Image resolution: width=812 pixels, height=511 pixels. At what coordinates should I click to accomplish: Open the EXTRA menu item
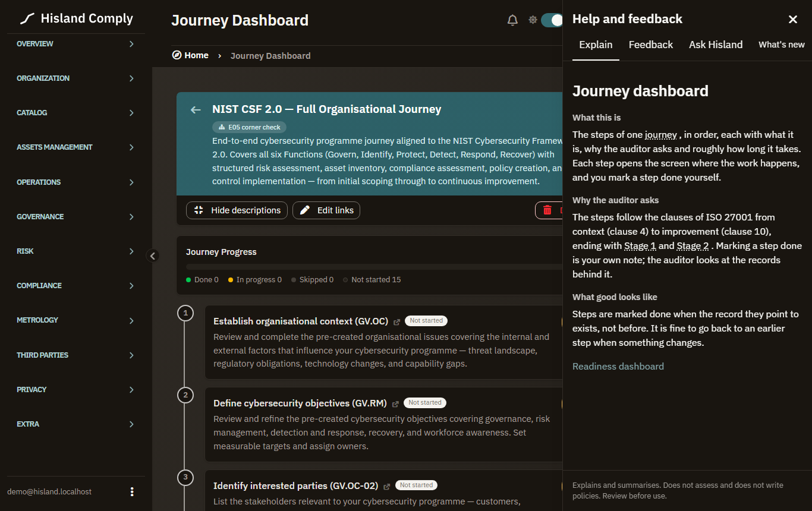point(76,424)
